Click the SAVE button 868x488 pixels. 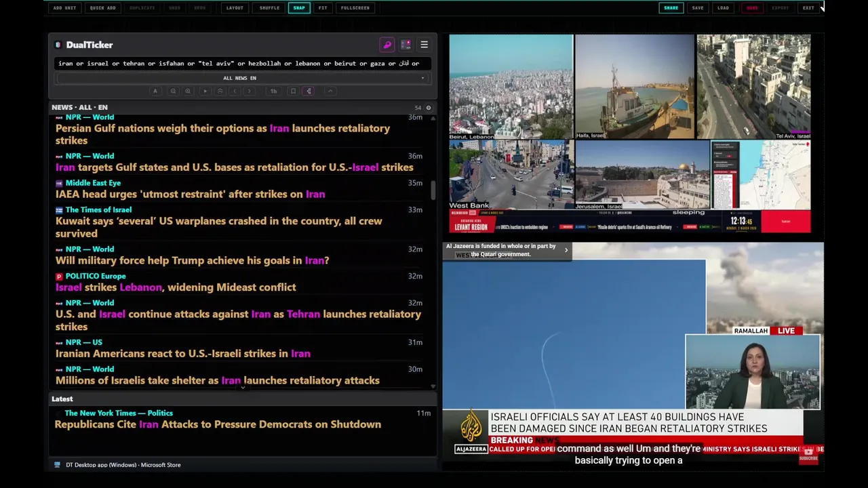pyautogui.click(x=698, y=8)
